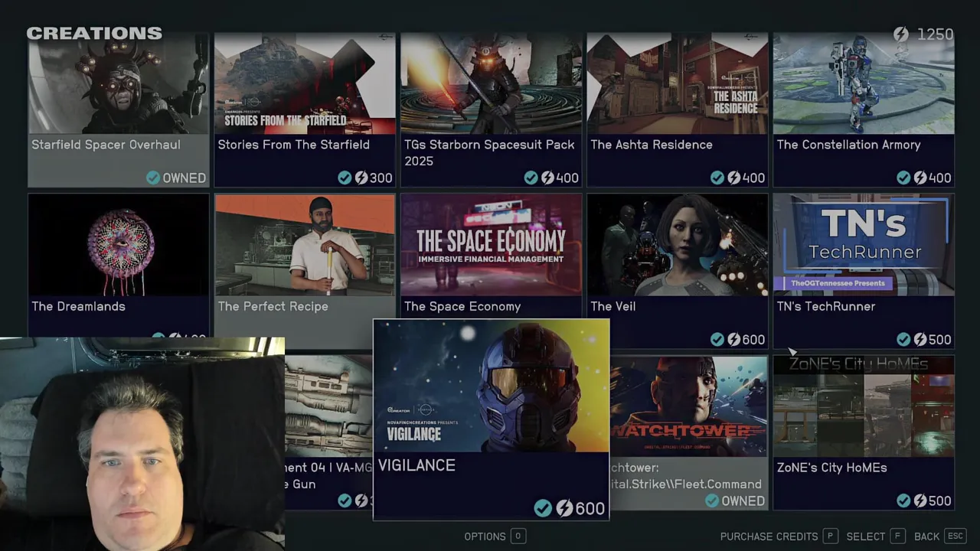
Task: Open TGs Starborn Spacesuit Pack 2025 image
Action: click(x=491, y=83)
